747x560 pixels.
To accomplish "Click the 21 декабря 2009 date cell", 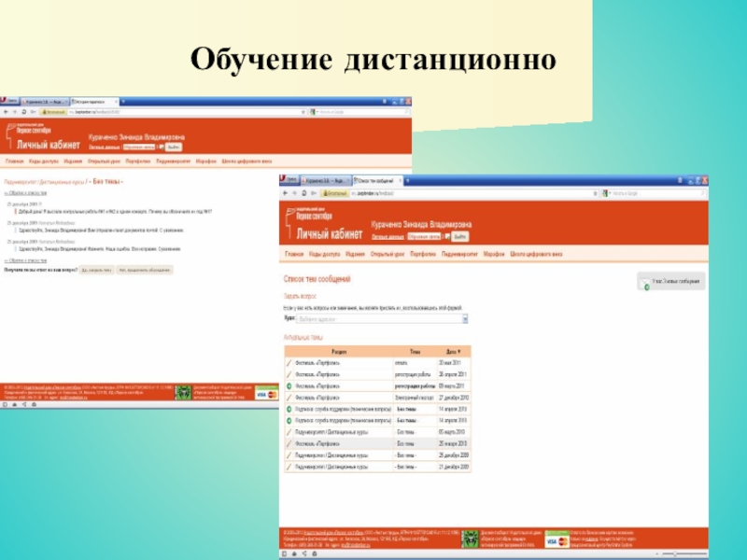I will click(454, 468).
